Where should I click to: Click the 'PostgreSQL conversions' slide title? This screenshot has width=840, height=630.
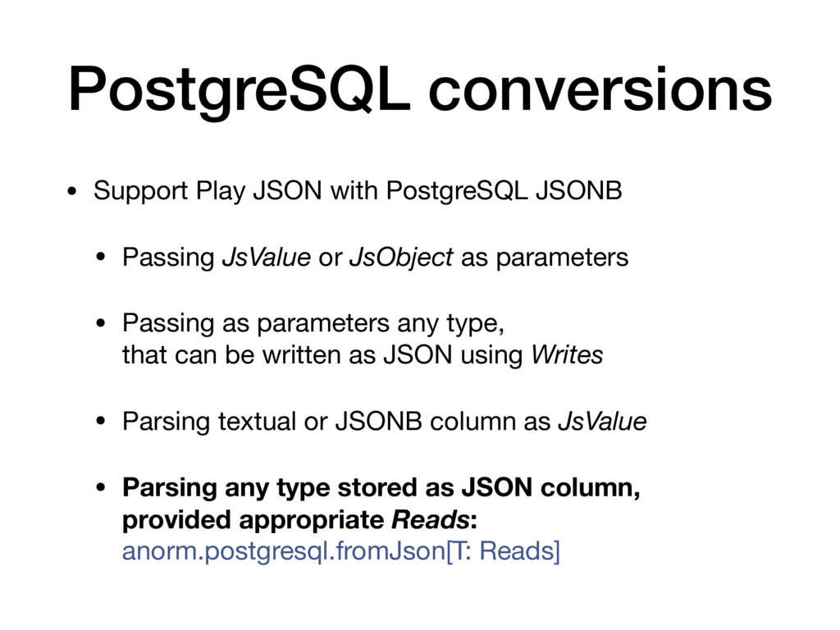pos(420,90)
